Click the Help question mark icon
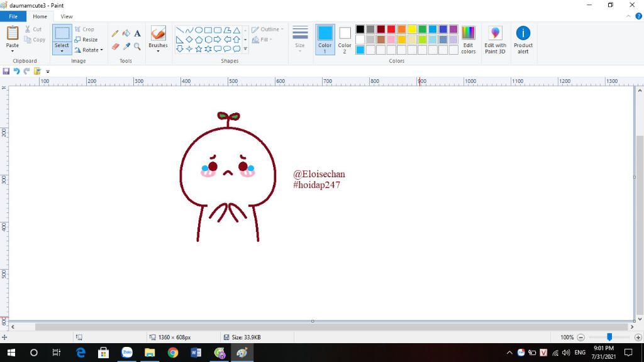644x362 pixels. [x=639, y=16]
